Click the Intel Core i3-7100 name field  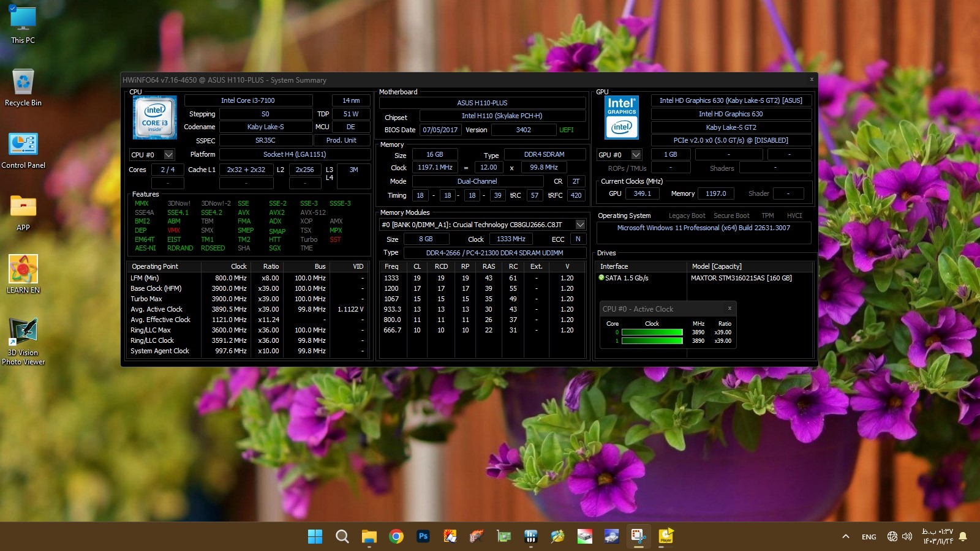click(x=248, y=100)
